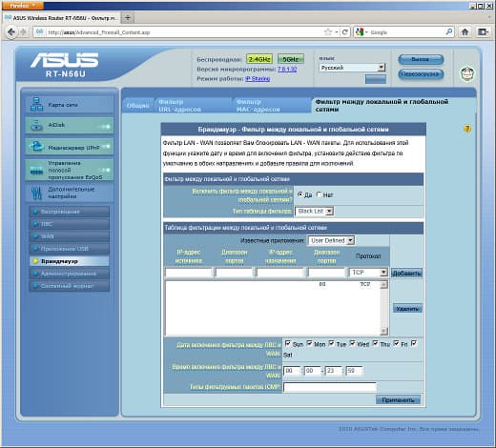
Task: Open the TCP protocol dropdown
Action: 368,273
